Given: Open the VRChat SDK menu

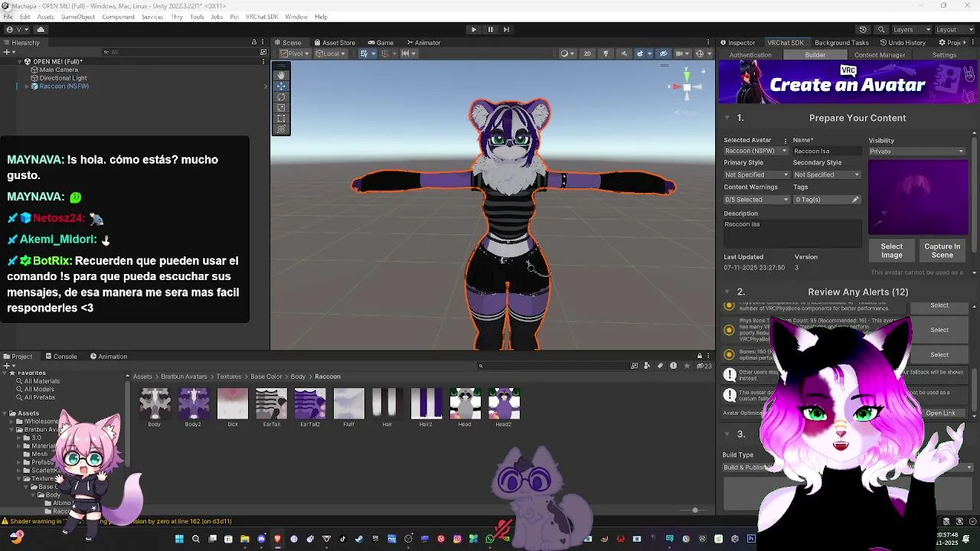Looking at the screenshot, I should coord(262,17).
